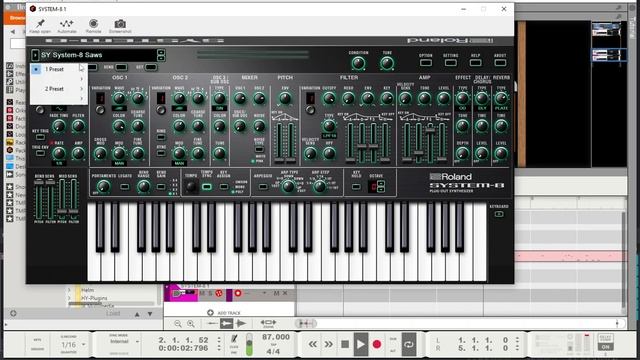Image resolution: width=640 pixels, height=360 pixels.
Task: Open the Automate tool in plugin toolbar
Action: click(x=66, y=24)
